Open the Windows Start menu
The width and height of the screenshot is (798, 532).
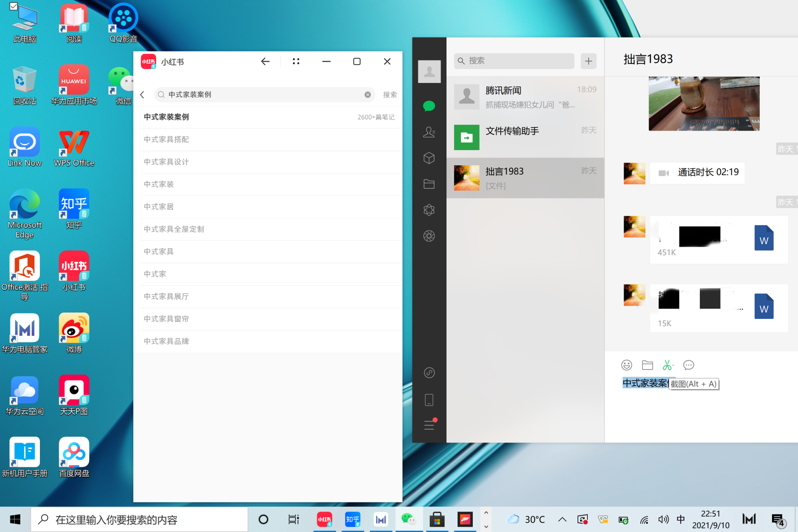(x=15, y=519)
